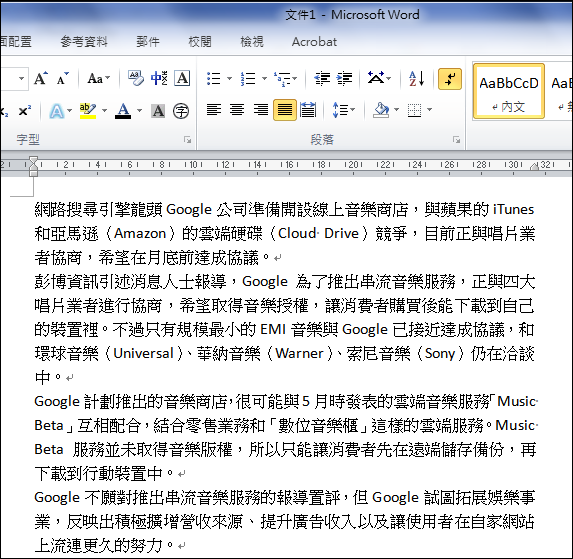Expand highlight color dropdown arrow

click(x=105, y=111)
